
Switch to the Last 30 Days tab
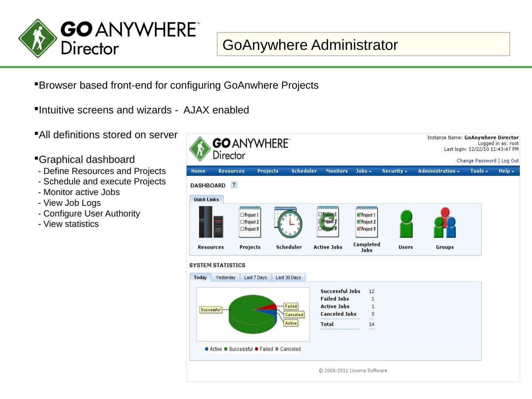pyautogui.click(x=288, y=277)
